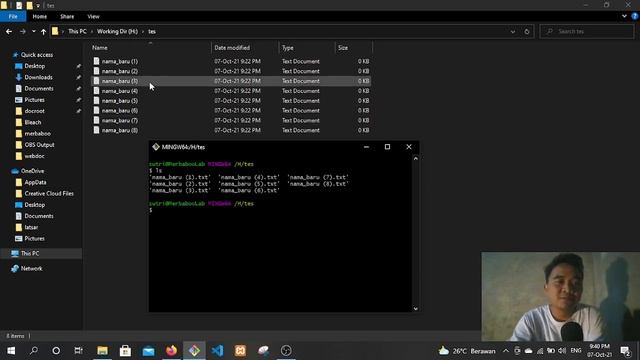Image resolution: width=640 pixels, height=360 pixels.
Task: Click the Search tes input field
Action: click(587, 31)
